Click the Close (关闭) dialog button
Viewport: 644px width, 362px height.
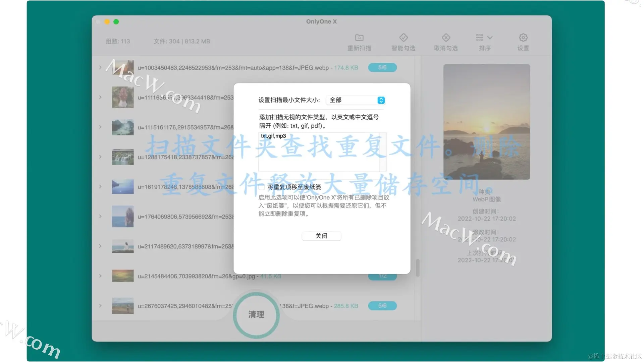[321, 236]
